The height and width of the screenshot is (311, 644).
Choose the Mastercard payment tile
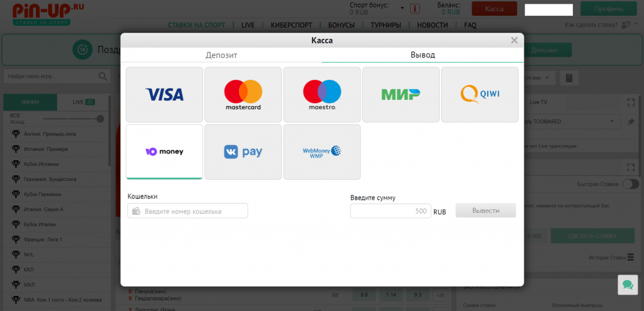pos(243,95)
